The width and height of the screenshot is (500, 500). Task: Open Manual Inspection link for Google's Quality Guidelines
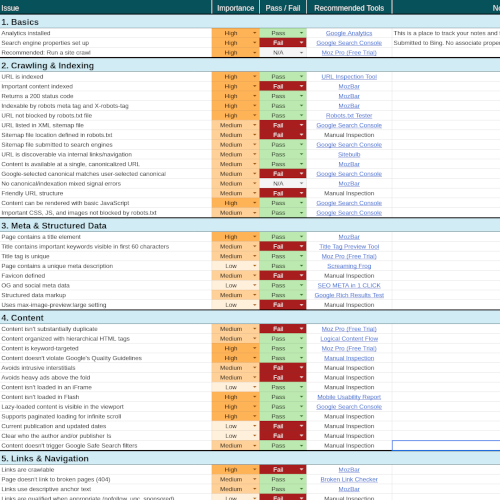349,358
